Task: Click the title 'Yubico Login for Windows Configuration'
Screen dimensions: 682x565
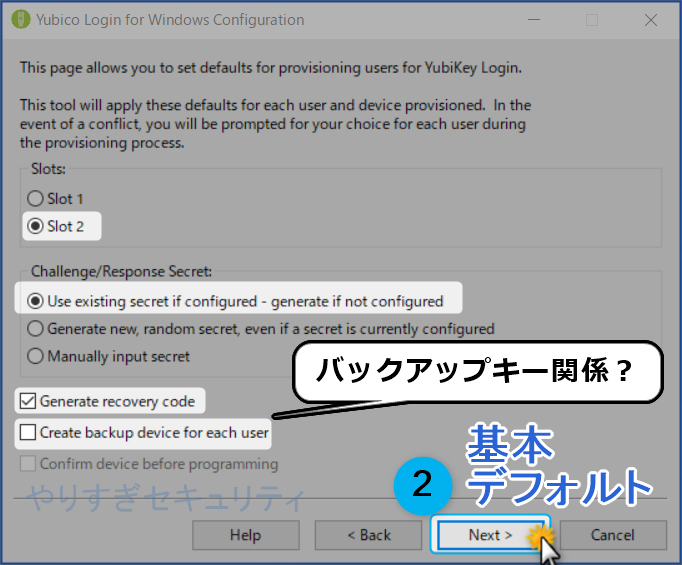Action: pyautogui.click(x=170, y=20)
